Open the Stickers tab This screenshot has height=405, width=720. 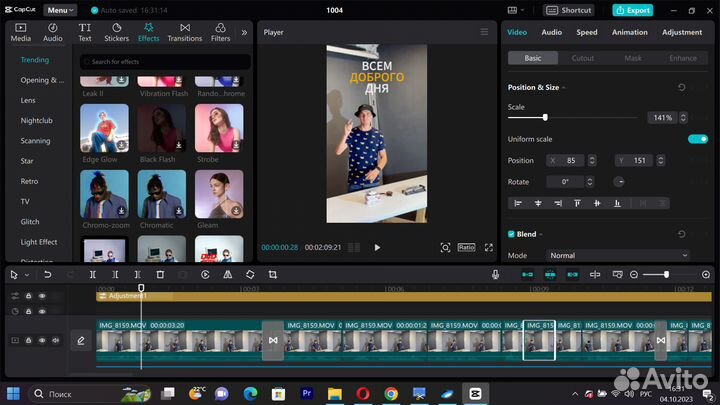[117, 33]
